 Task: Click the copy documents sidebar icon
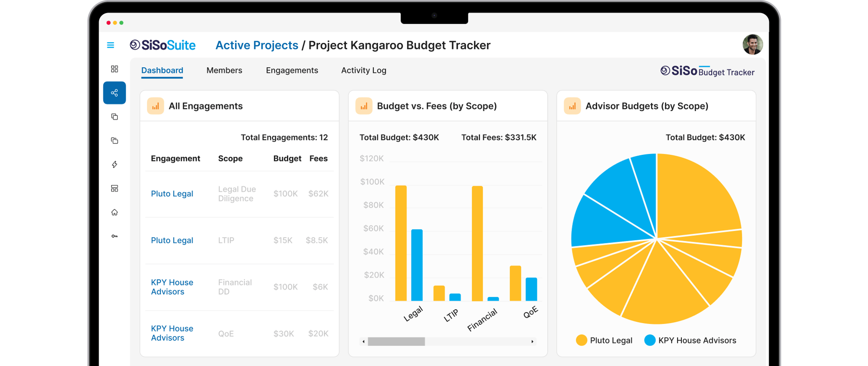pos(115,117)
